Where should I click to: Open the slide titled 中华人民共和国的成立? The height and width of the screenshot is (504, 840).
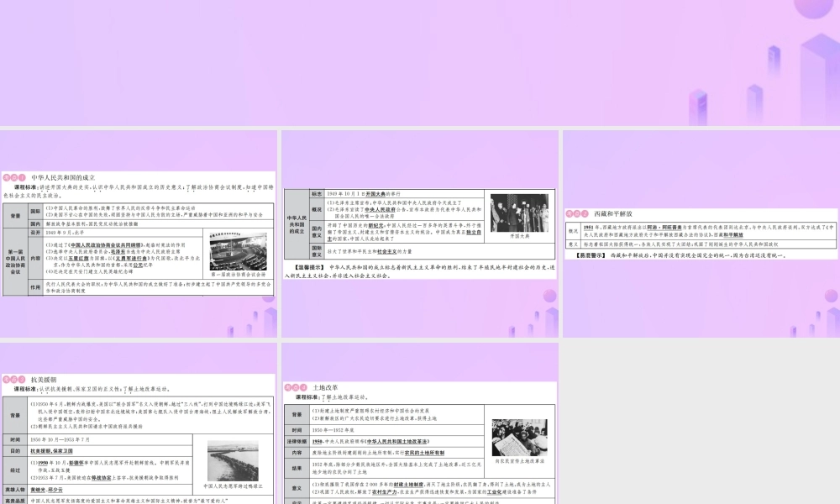pos(139,234)
